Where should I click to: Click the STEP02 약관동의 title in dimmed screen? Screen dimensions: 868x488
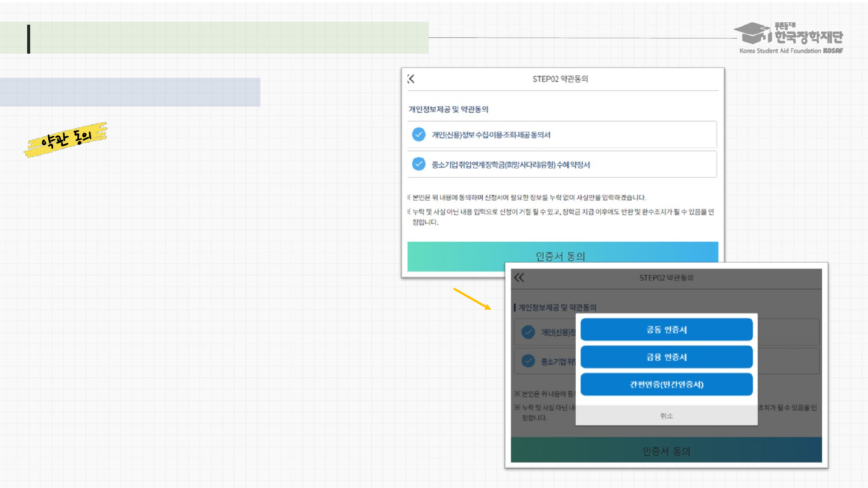click(x=666, y=278)
